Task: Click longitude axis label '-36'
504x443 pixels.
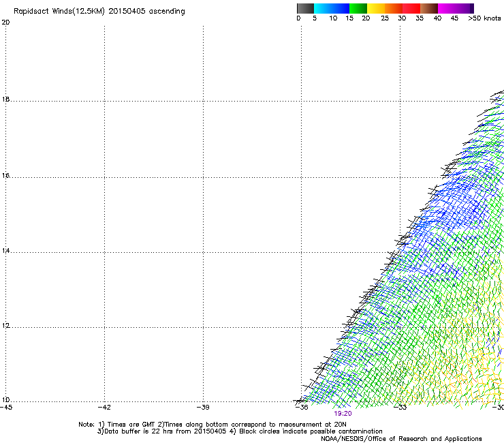Action: (302, 408)
